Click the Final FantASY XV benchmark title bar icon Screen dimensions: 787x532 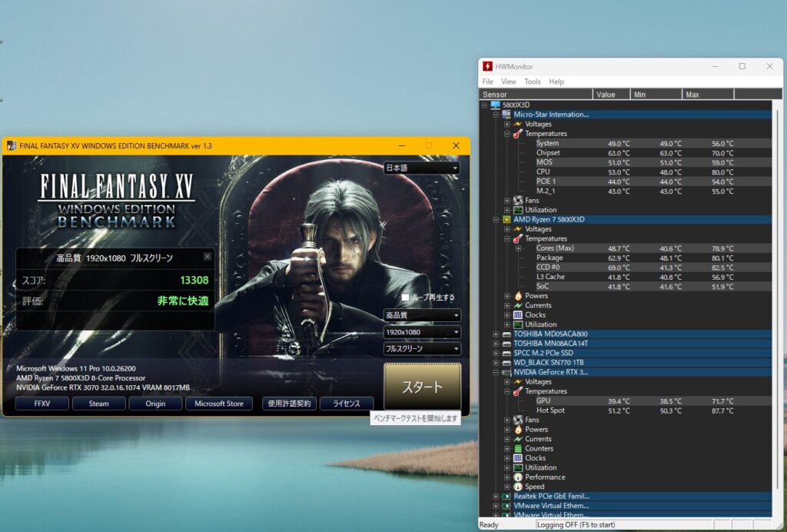tap(12, 145)
